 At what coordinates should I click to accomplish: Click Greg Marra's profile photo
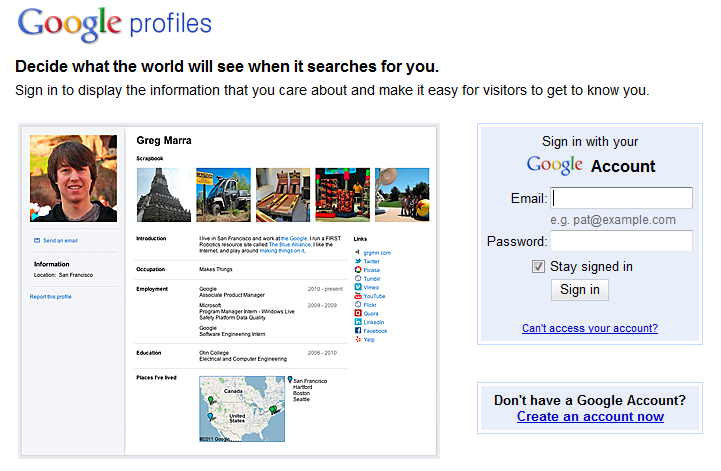74,178
